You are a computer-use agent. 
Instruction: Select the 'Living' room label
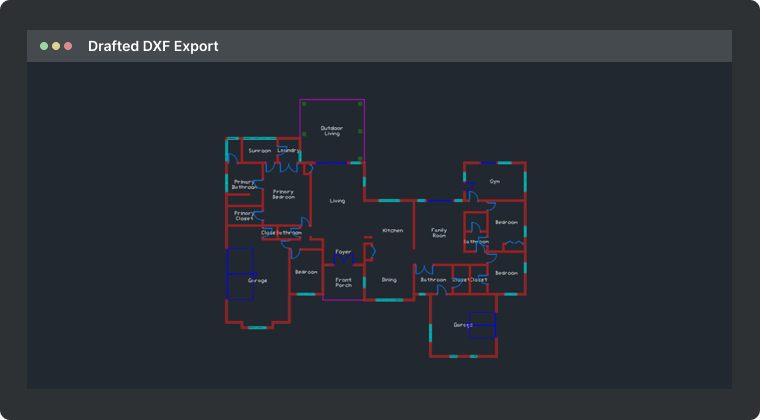(337, 201)
